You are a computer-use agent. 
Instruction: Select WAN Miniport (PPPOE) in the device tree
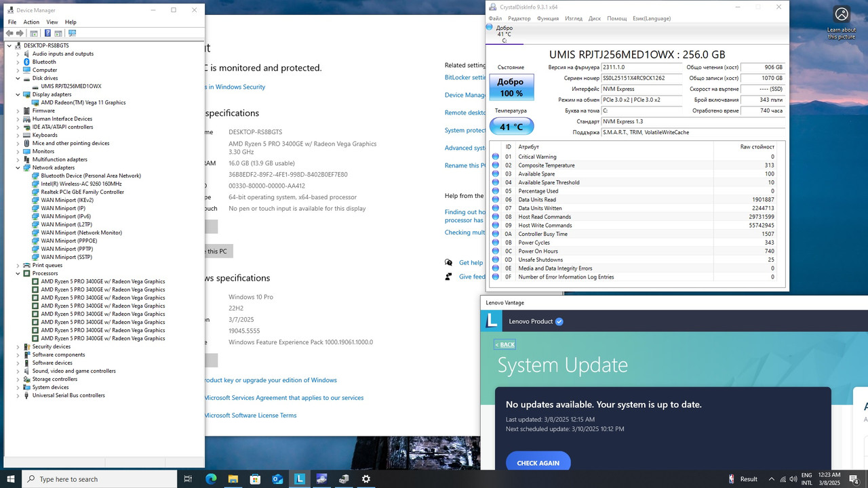point(68,241)
